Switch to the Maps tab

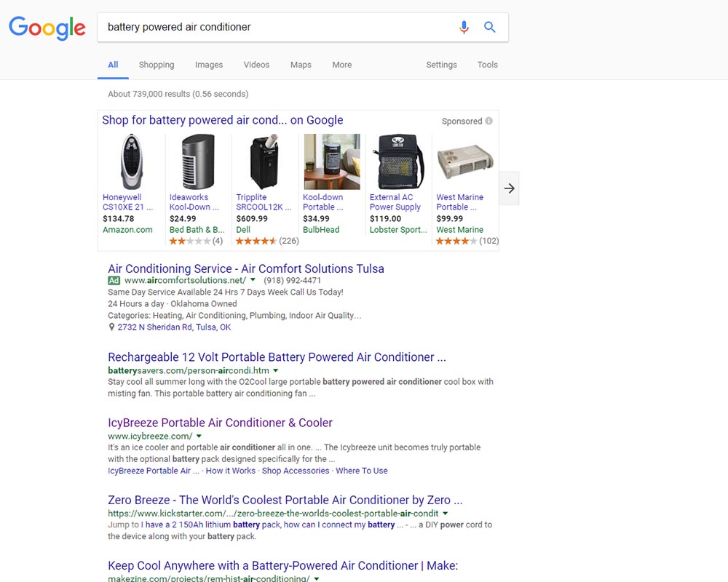[301, 65]
